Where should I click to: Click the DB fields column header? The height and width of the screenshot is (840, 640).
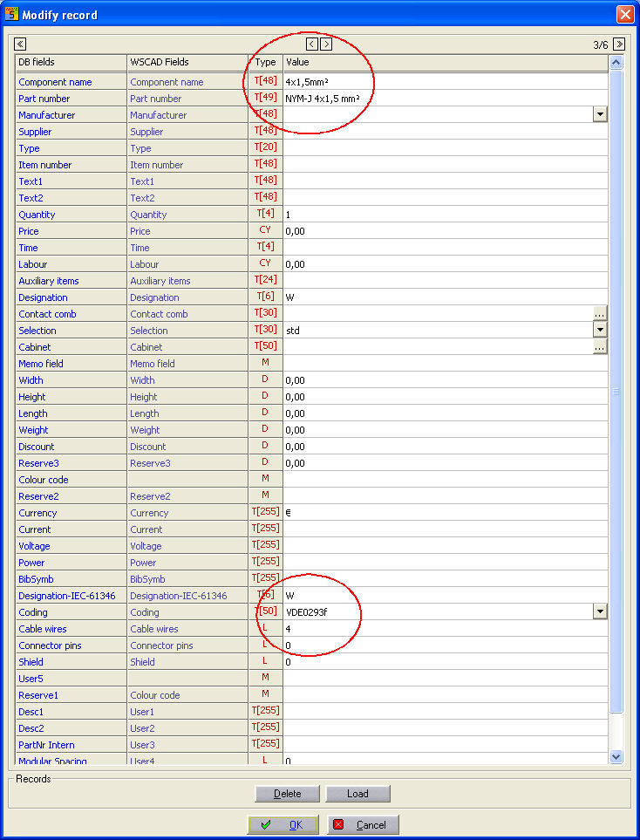tap(71, 62)
